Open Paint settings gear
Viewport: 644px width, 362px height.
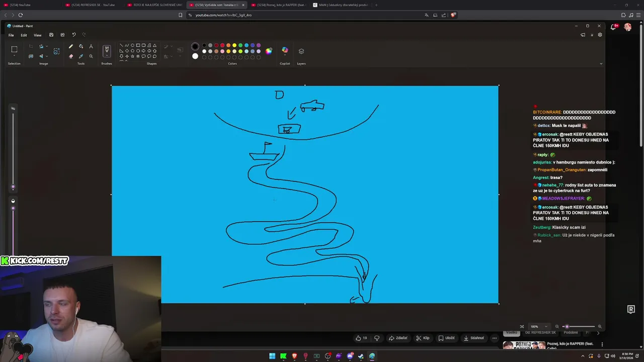(600, 35)
